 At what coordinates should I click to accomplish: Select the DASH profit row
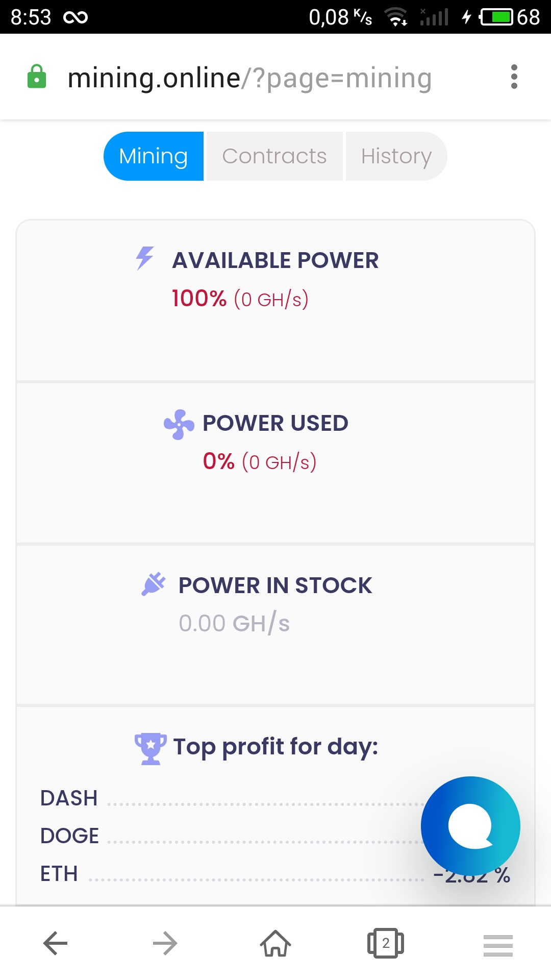69,798
